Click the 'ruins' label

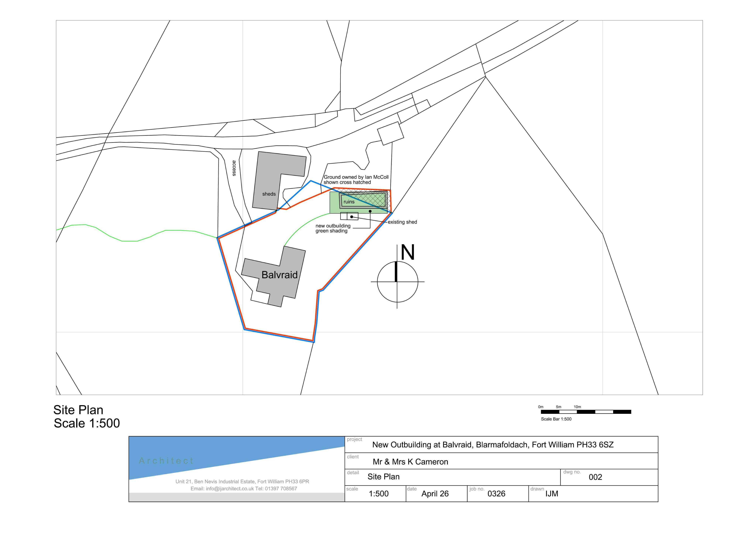[349, 202]
